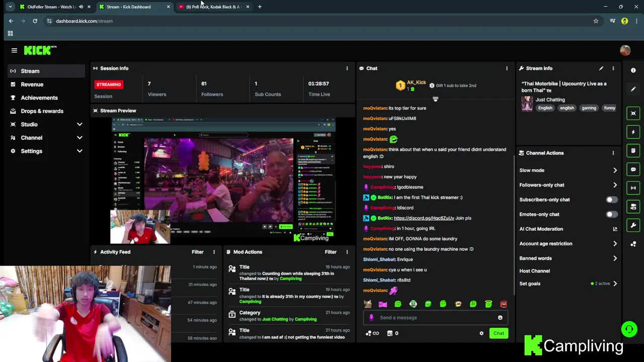Expand Followers-only chat options
Screen dimensions: 644x362
[x=615, y=185]
